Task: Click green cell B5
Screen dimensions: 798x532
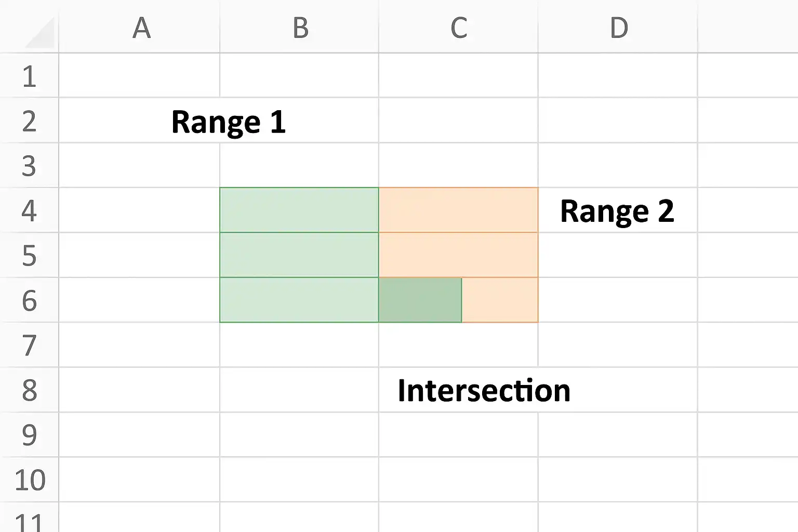Action: (299, 255)
